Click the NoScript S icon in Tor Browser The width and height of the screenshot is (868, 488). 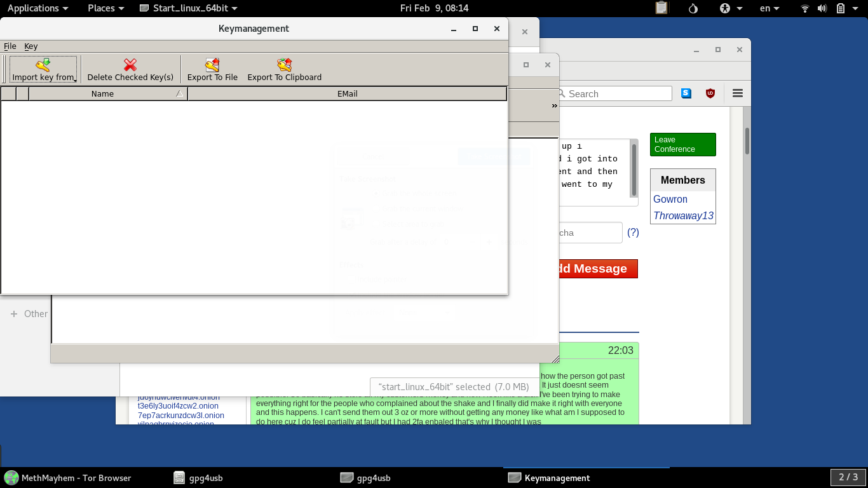coord(686,93)
